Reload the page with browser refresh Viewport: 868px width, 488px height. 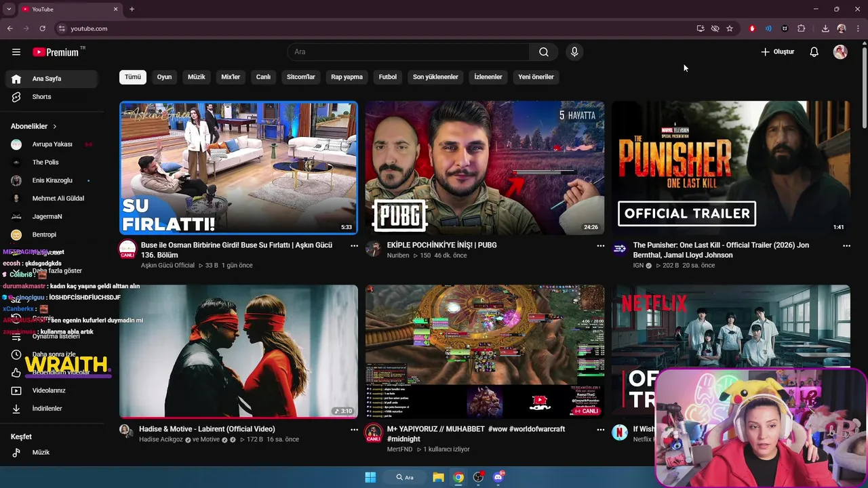point(42,28)
